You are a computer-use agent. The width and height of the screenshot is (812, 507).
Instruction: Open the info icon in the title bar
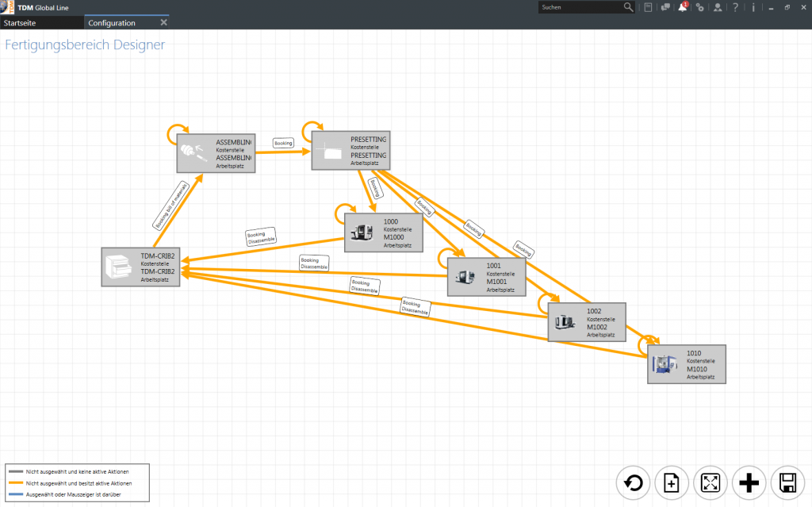tap(753, 7)
